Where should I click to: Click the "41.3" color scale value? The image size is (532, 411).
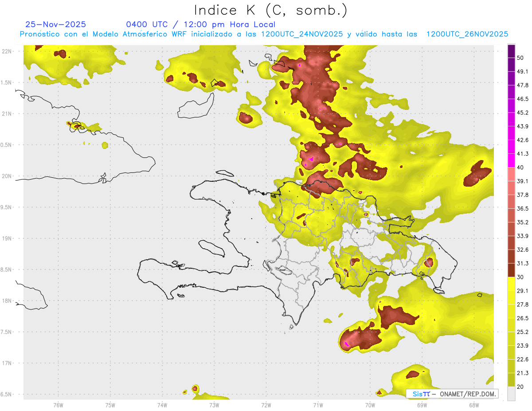523,154
